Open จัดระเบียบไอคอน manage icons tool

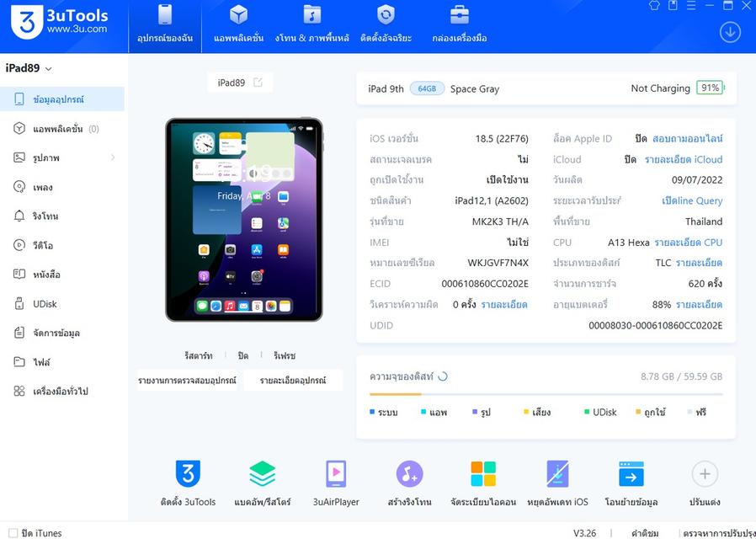tap(483, 474)
